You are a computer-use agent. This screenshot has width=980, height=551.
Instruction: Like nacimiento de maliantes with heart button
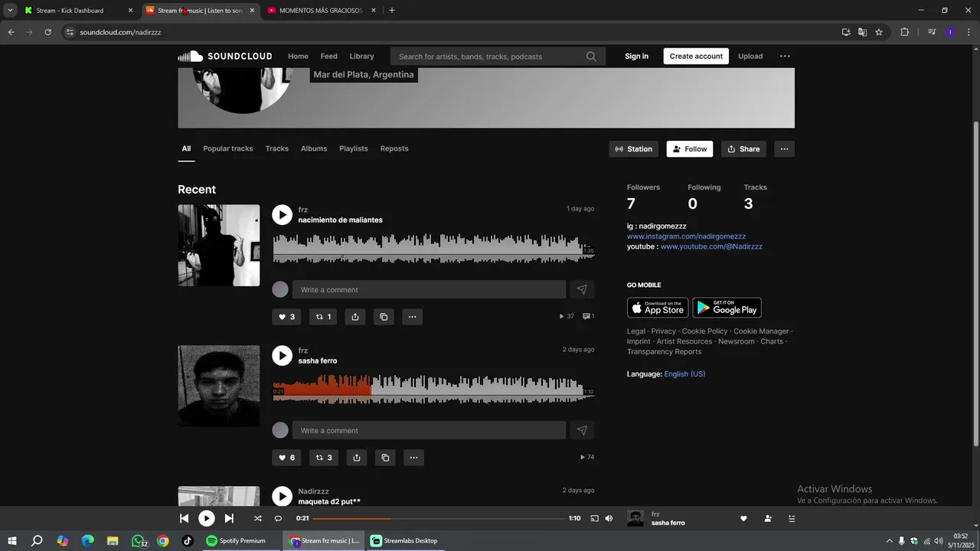[x=286, y=317]
